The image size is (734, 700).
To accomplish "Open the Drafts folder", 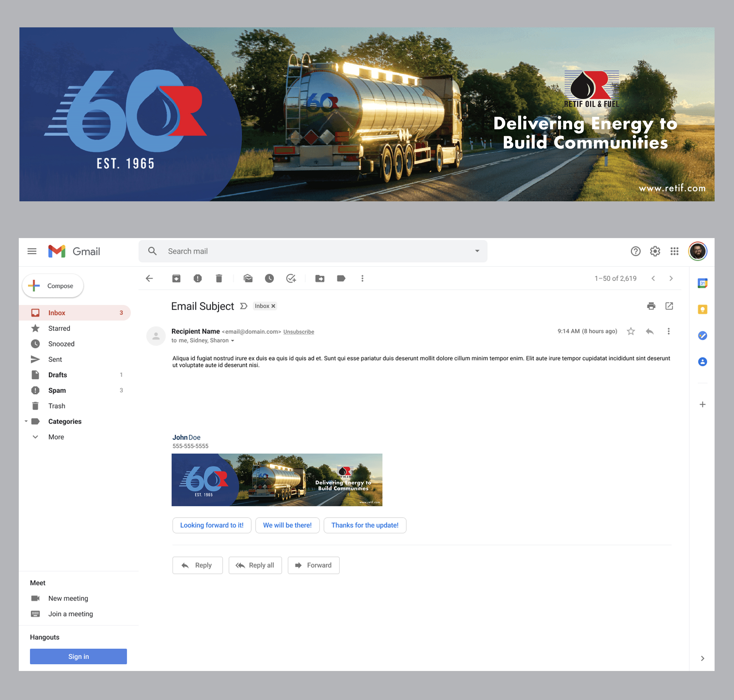I will click(x=57, y=375).
